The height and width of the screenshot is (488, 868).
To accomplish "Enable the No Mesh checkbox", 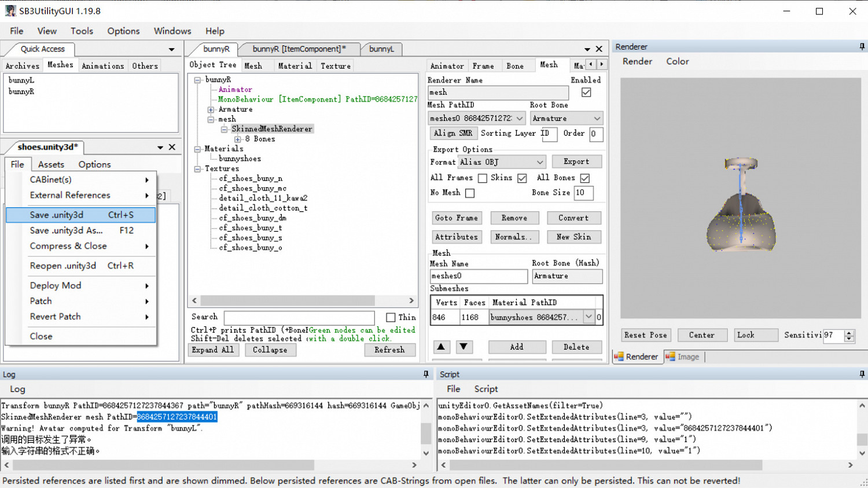I will click(x=470, y=193).
